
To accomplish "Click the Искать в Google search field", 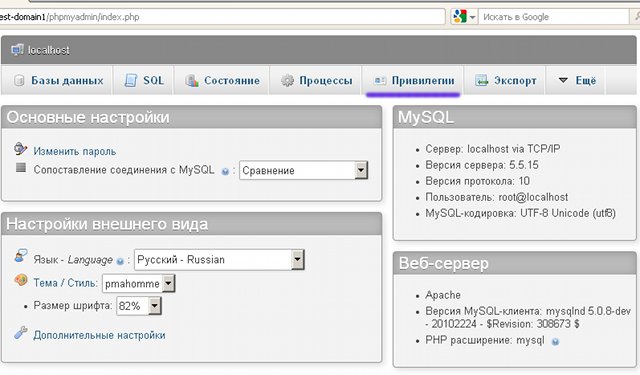I will (x=554, y=17).
